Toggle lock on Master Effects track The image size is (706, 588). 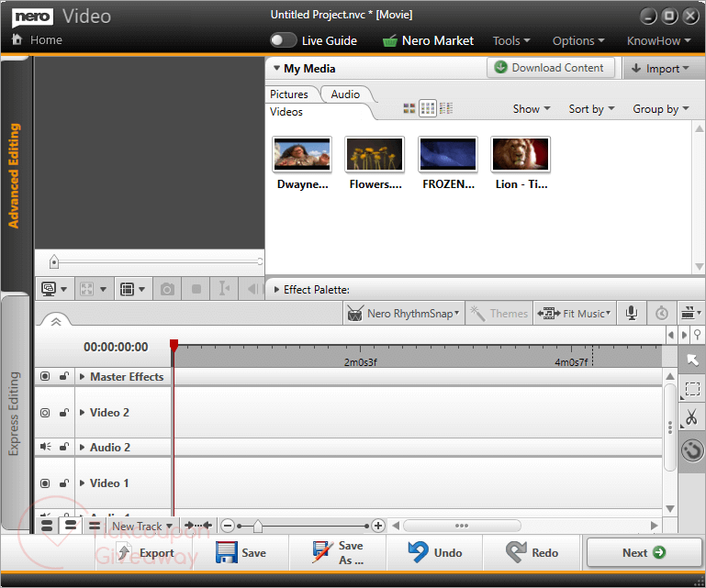[64, 376]
